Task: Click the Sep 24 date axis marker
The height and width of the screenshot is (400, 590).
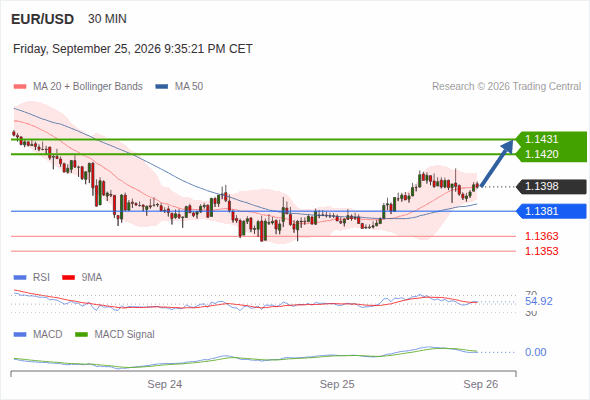Action: coord(164,384)
